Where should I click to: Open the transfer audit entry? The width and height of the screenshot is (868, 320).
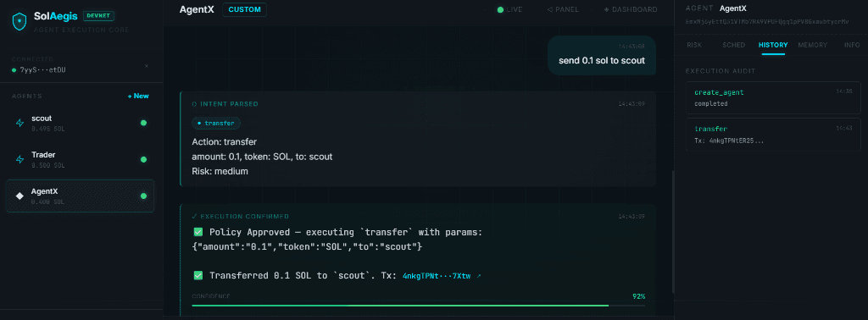tap(773, 135)
